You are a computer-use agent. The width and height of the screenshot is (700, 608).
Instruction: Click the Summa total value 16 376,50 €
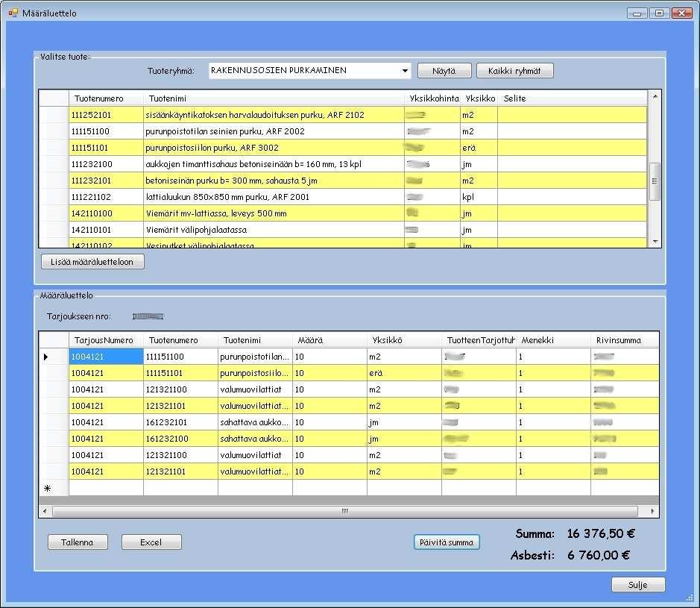tap(601, 533)
